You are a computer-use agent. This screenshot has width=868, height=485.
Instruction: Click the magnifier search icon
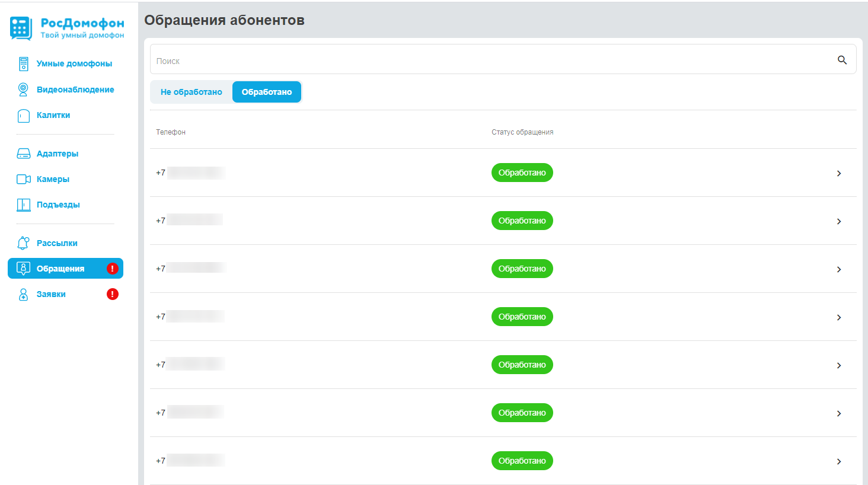842,60
